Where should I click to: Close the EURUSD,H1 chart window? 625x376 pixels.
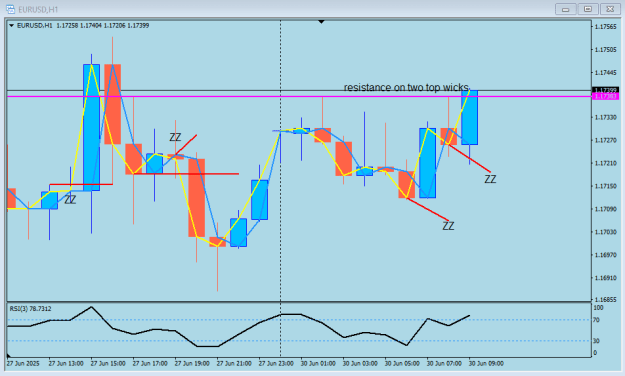click(x=610, y=9)
